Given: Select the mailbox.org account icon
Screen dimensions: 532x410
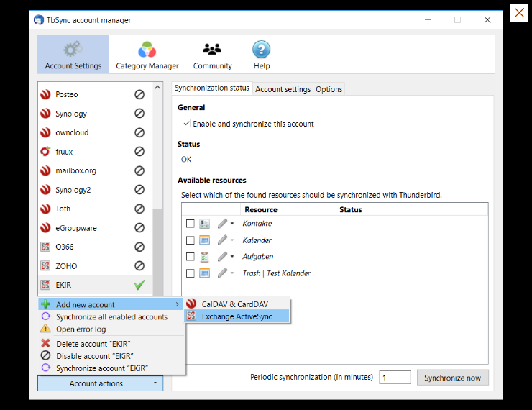Looking at the screenshot, I should click(x=45, y=170).
